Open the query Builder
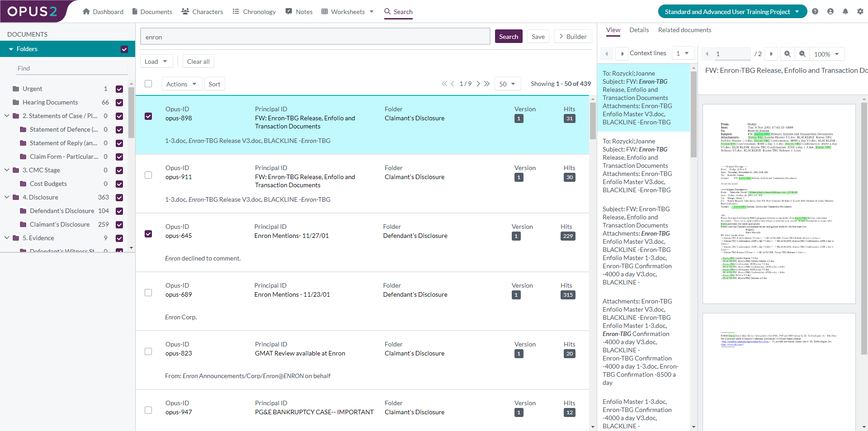 coord(573,37)
